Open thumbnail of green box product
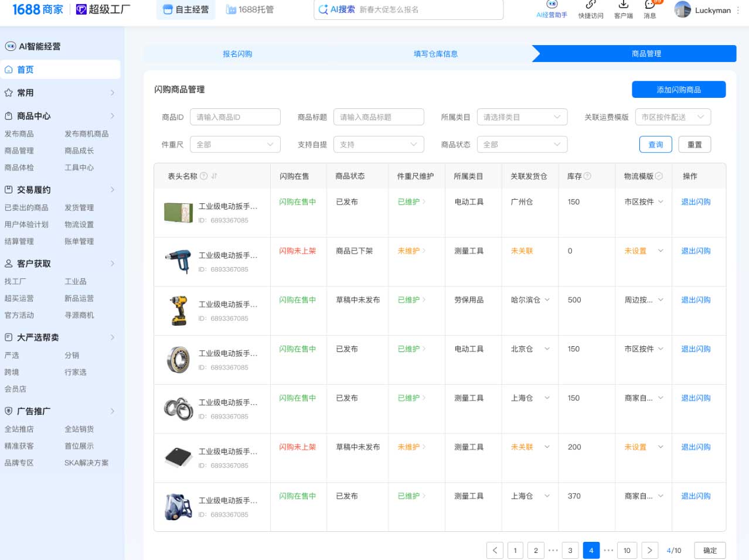Viewport: 749px width, 560px height. tap(179, 213)
